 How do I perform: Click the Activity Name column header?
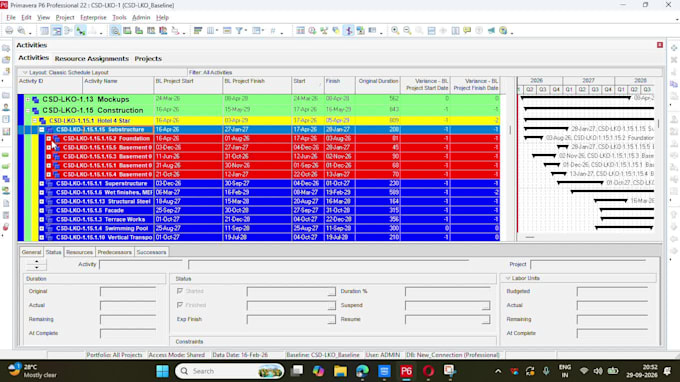pos(118,85)
